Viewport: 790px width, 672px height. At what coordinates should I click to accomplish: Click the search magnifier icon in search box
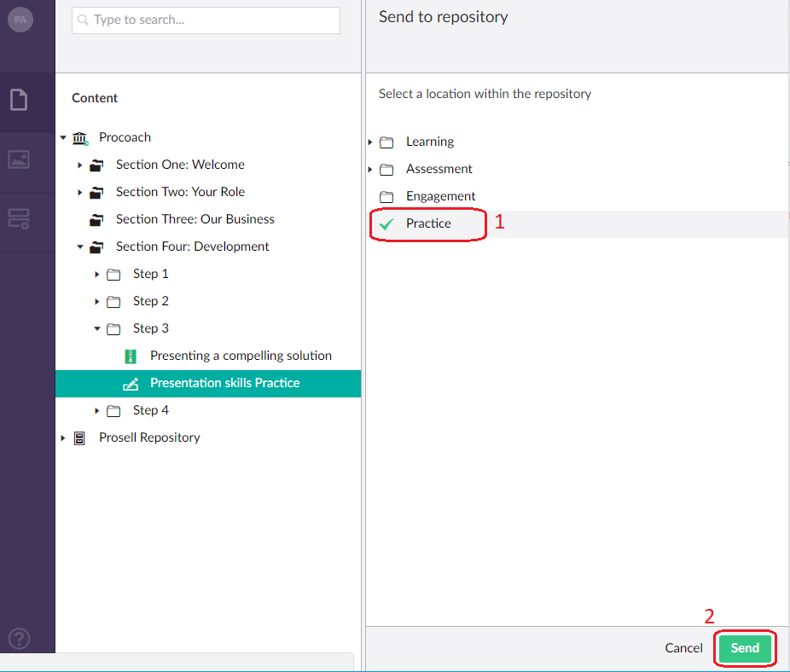coord(81,19)
